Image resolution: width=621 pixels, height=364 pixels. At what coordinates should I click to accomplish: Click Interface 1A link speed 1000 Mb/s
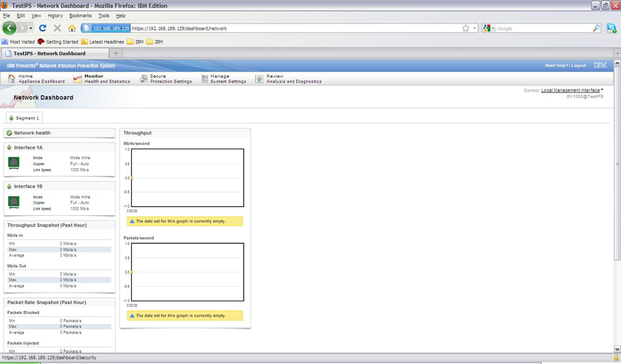coord(79,170)
